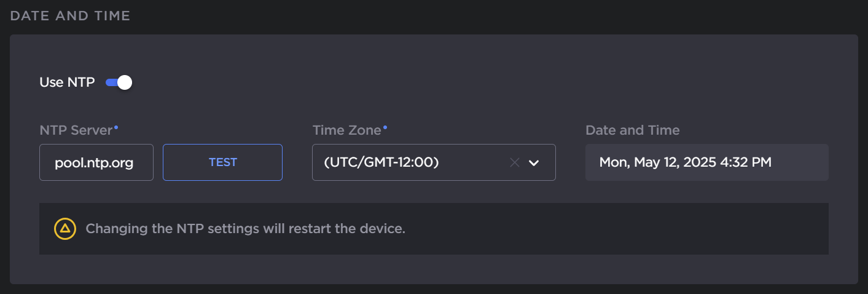Click the "Use NTP" label text

pos(67,82)
